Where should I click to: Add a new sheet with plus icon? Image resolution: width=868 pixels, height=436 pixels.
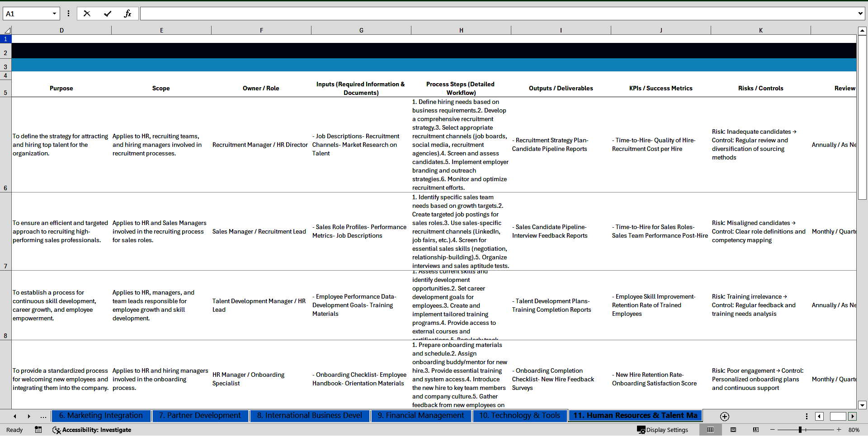pos(725,416)
